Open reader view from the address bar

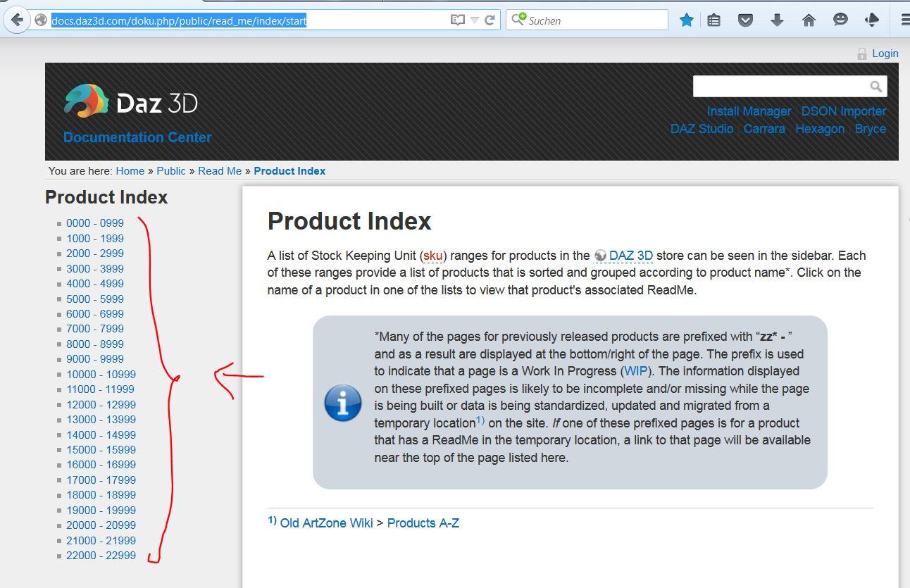(x=458, y=20)
